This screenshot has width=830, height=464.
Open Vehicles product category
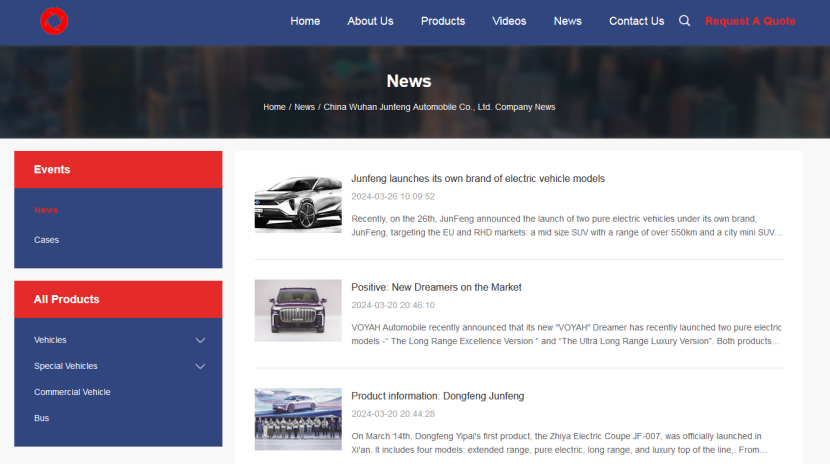pyautogui.click(x=50, y=340)
